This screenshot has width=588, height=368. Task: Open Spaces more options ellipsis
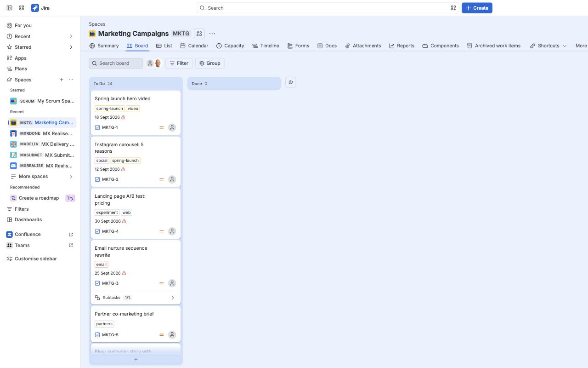point(71,80)
